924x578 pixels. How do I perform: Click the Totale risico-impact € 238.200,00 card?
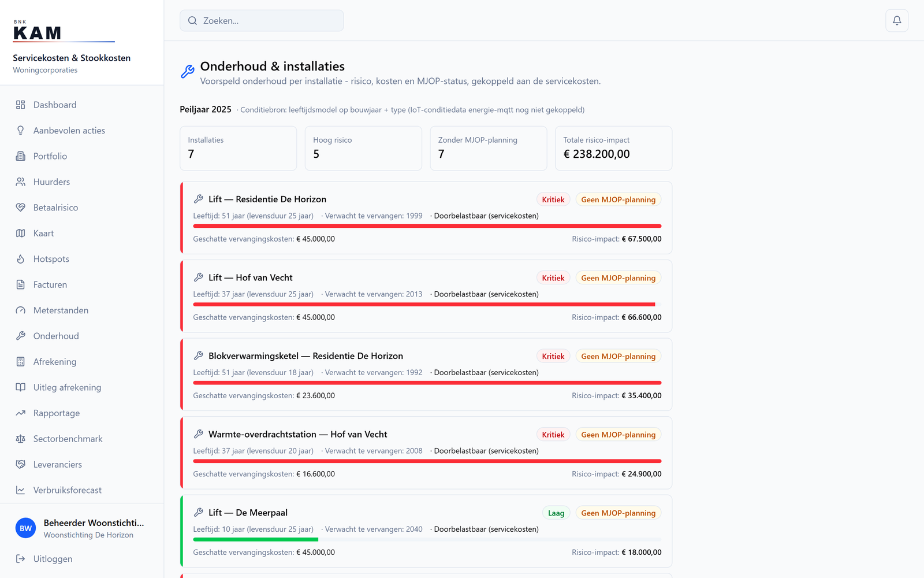coord(614,149)
